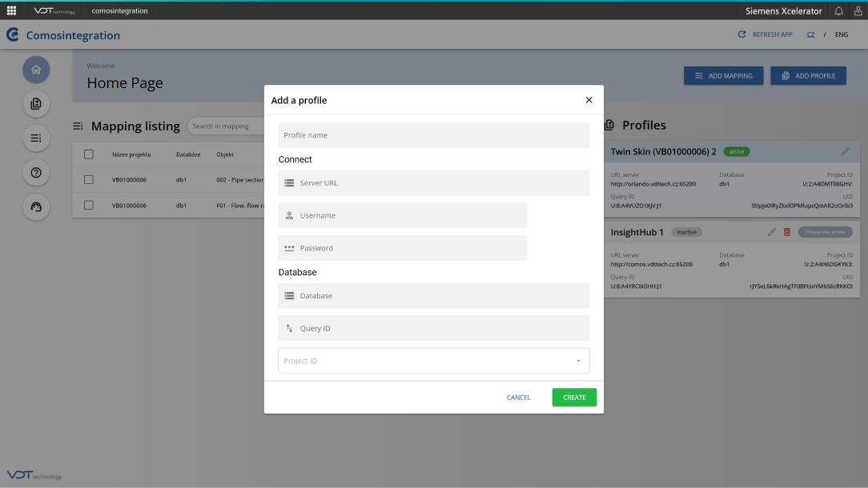Switch language to ENG
This screenshot has width=868, height=488.
[x=841, y=35]
